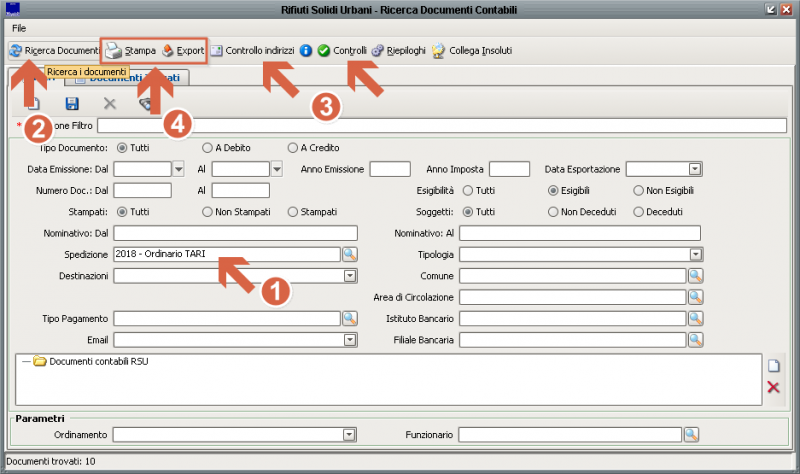Click the Stampa printer icon

115,50
